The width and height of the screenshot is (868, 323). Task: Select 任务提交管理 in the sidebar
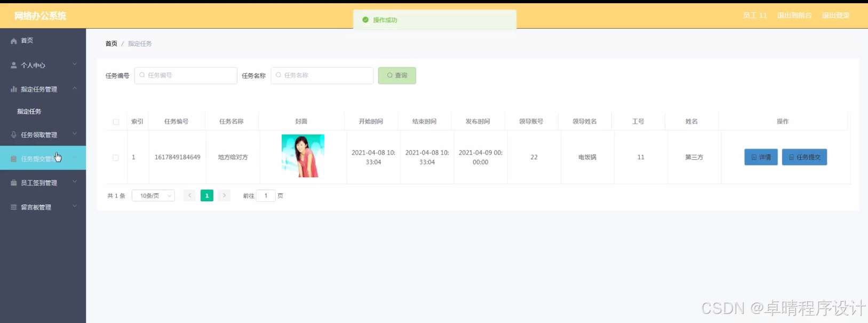(43, 159)
